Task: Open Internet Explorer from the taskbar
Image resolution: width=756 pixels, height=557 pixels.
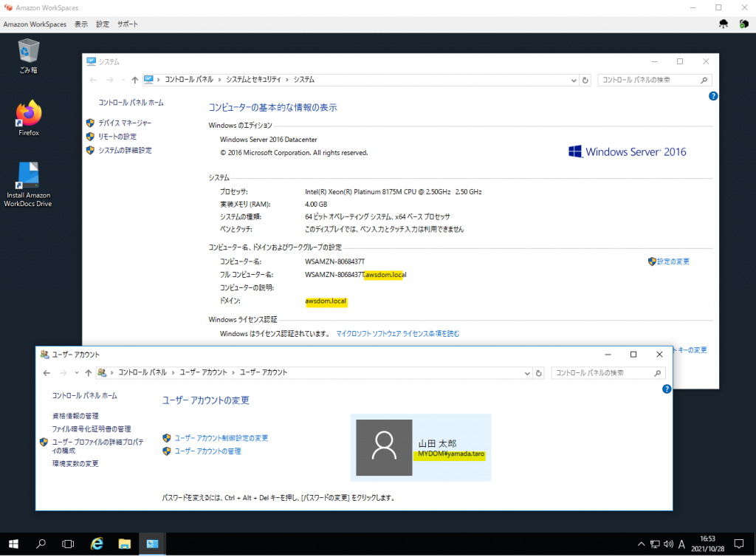Action: pos(97,544)
